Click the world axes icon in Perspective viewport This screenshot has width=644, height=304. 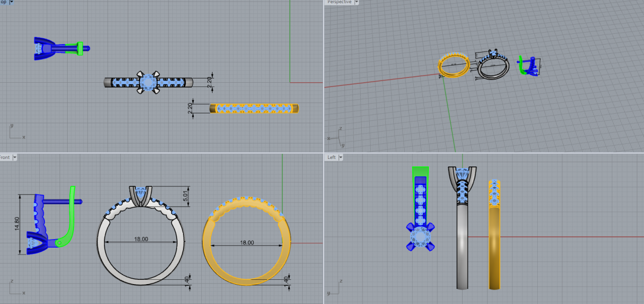[x=336, y=137]
